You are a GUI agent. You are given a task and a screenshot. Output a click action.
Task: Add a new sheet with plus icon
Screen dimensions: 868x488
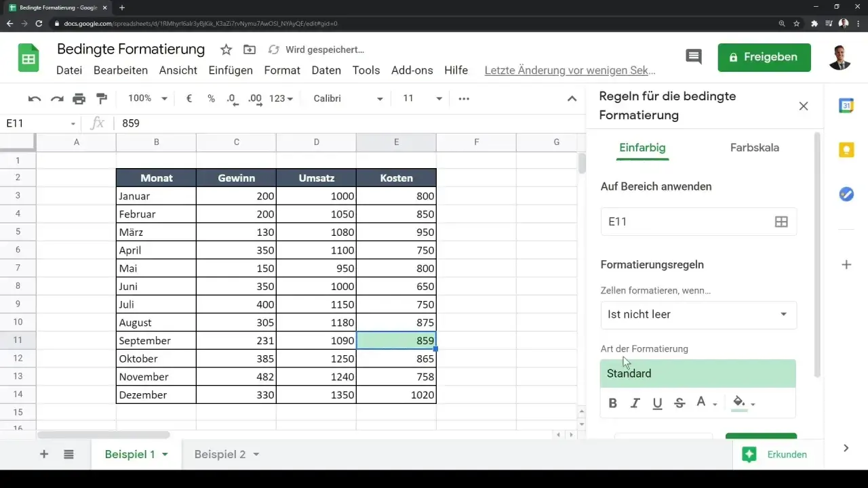(x=44, y=454)
